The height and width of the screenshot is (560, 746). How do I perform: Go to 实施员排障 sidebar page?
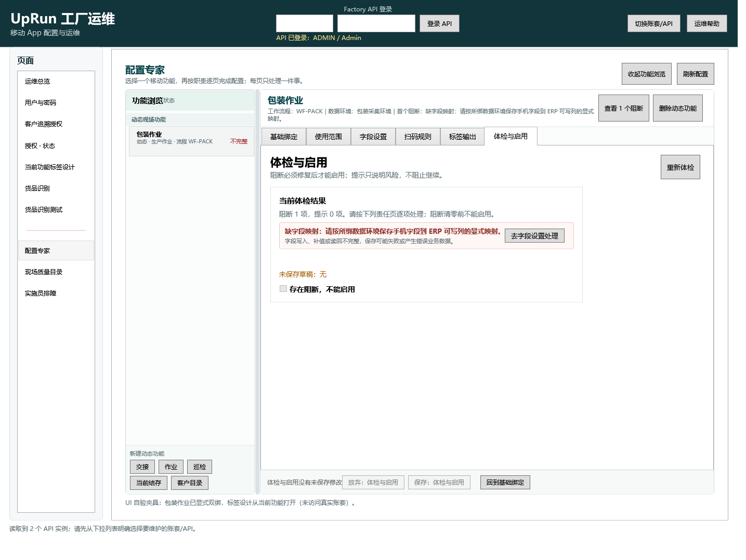tap(56, 294)
